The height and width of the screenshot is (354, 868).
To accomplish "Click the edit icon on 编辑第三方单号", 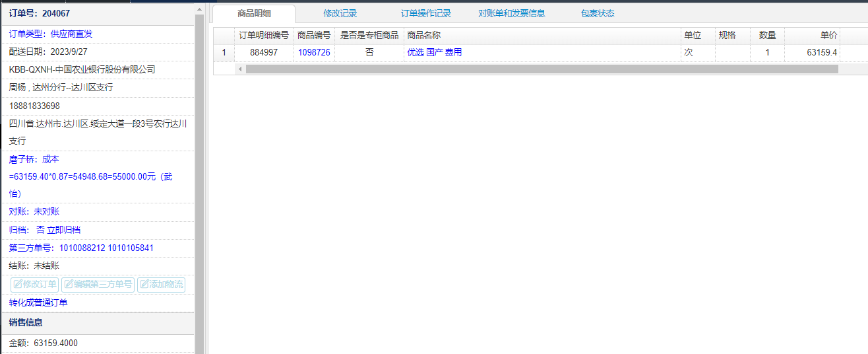I will [x=69, y=285].
